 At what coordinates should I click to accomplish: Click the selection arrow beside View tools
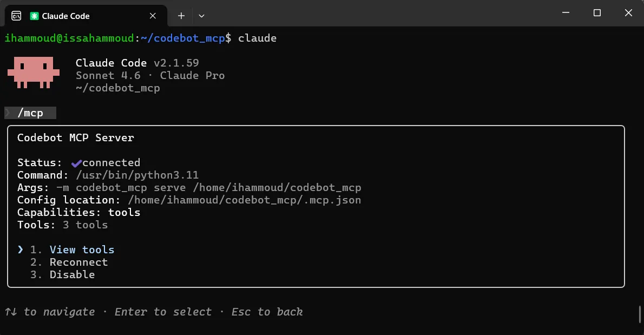coord(21,249)
